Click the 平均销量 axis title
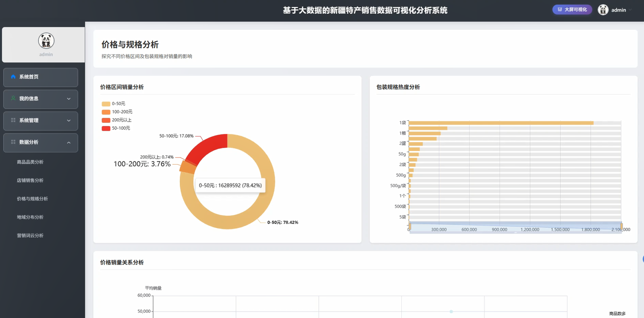644x318 pixels. [x=153, y=288]
